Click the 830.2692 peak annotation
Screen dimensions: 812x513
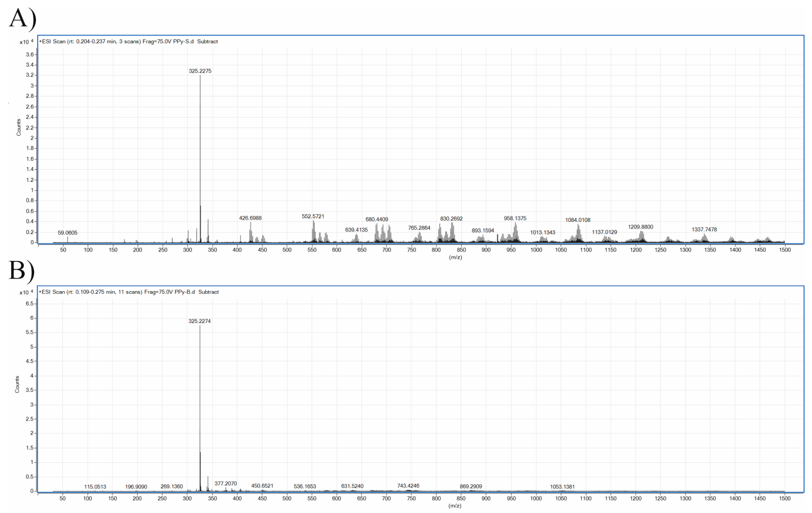click(x=451, y=218)
